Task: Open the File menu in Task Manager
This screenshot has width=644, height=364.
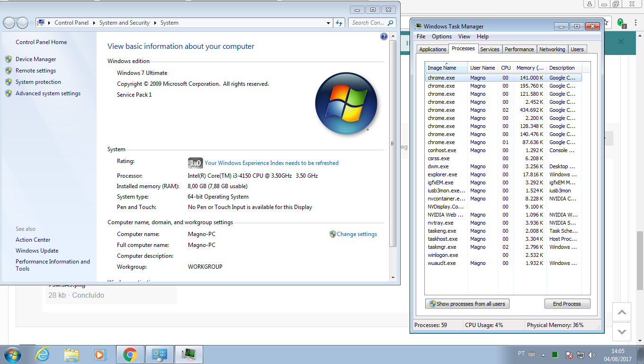Action: [x=421, y=36]
